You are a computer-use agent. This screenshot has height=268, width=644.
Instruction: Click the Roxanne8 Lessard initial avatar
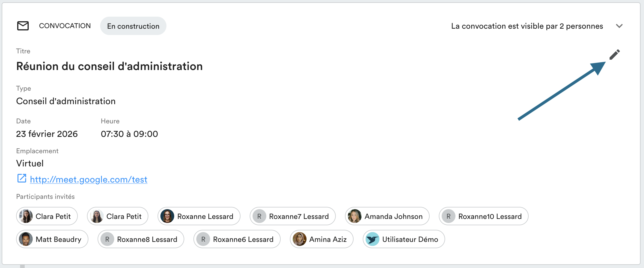(107, 239)
